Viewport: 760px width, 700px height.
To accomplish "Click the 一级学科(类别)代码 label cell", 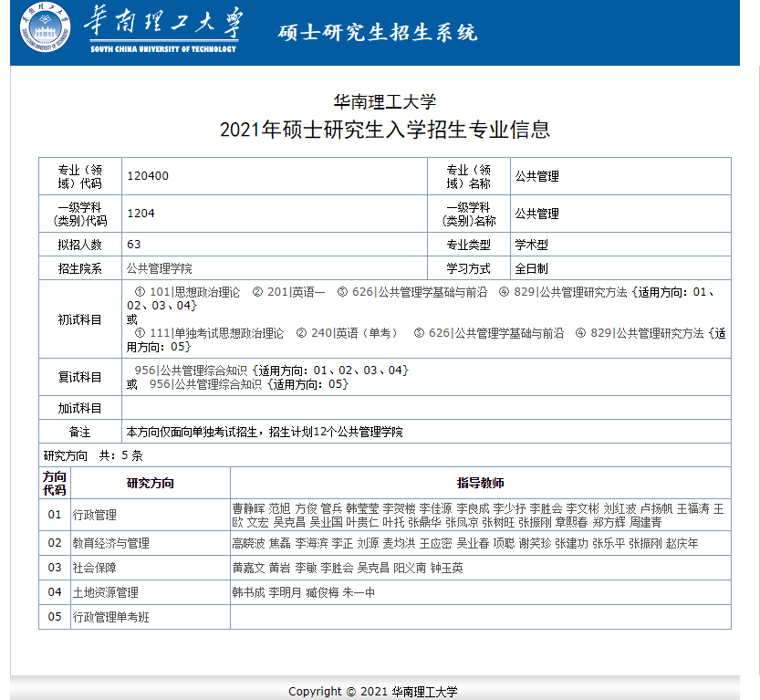I will coord(80,214).
